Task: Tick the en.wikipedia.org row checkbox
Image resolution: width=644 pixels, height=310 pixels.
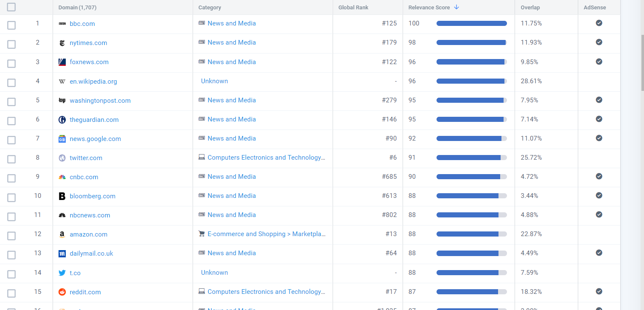Action: click(11, 83)
